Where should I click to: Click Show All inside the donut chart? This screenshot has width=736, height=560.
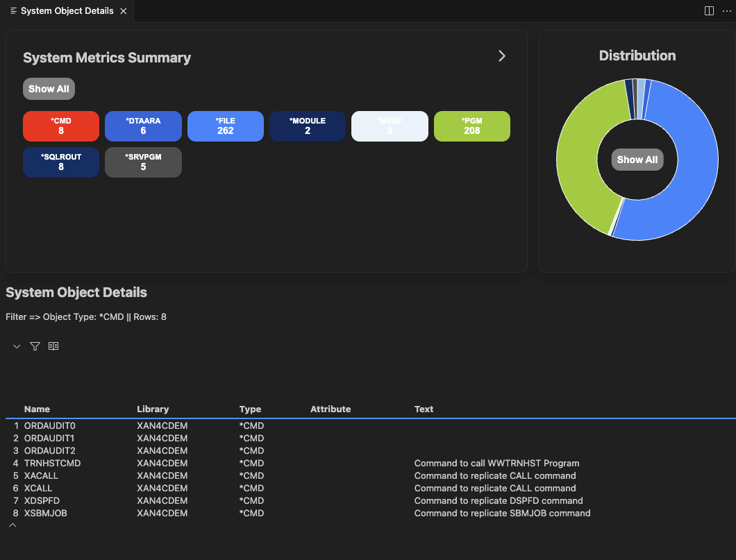pos(637,160)
